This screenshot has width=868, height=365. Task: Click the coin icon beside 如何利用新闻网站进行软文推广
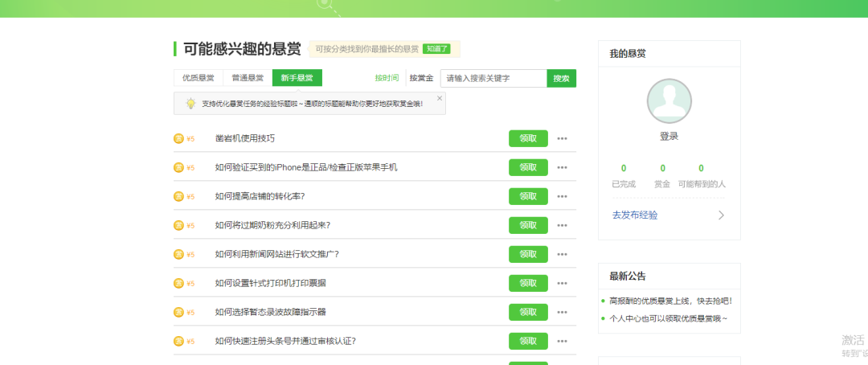pos(178,254)
